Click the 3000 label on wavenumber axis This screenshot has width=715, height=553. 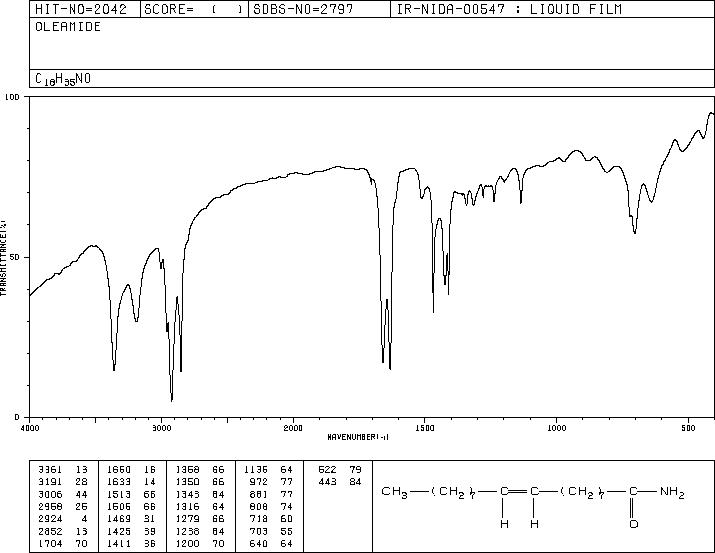coord(161,428)
